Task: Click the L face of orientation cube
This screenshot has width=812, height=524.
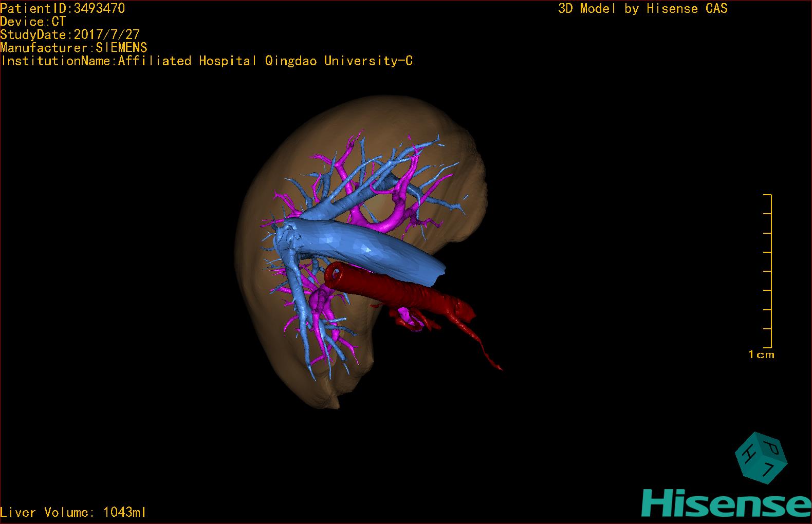Action: click(x=768, y=469)
